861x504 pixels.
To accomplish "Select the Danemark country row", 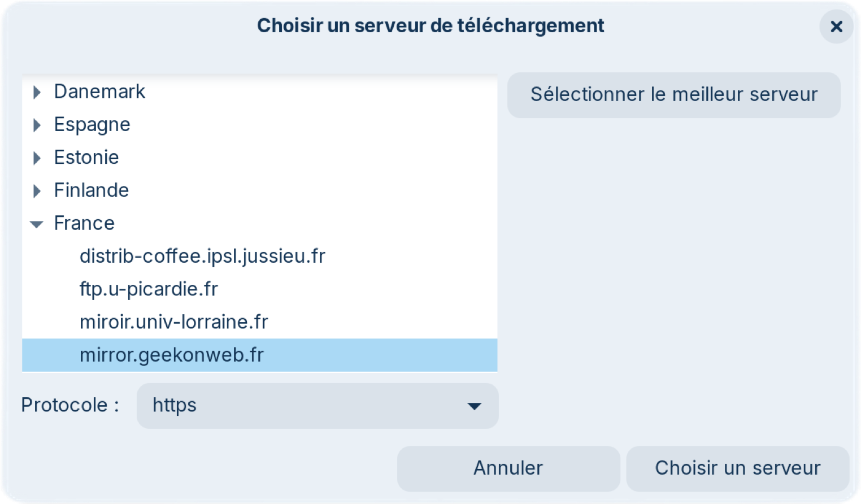I will [x=99, y=92].
